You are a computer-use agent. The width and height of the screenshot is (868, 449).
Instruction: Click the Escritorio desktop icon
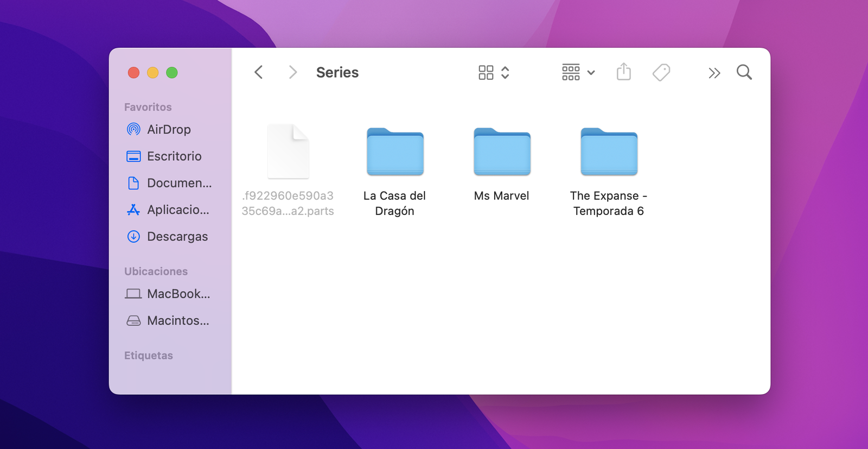coord(133,156)
